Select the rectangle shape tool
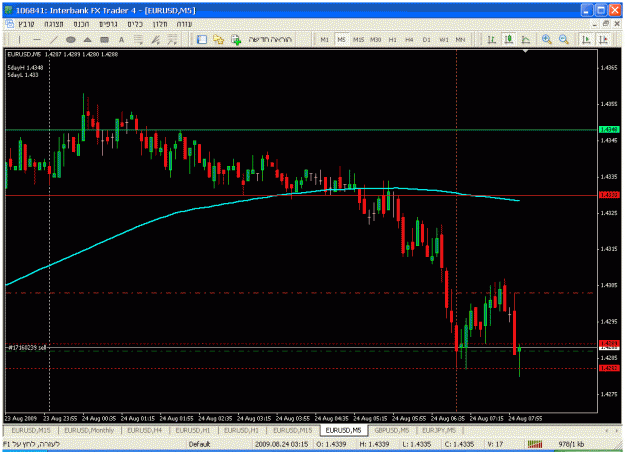 tap(104, 39)
